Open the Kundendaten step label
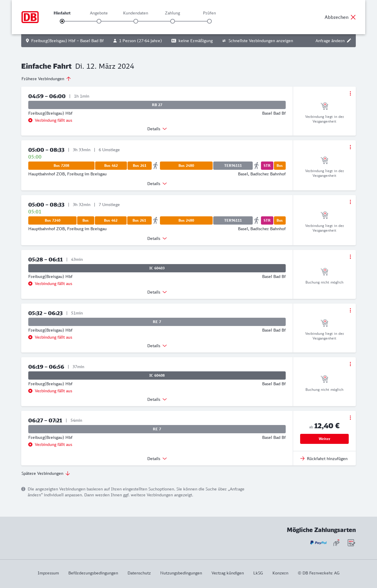The image size is (377, 588). (x=135, y=13)
